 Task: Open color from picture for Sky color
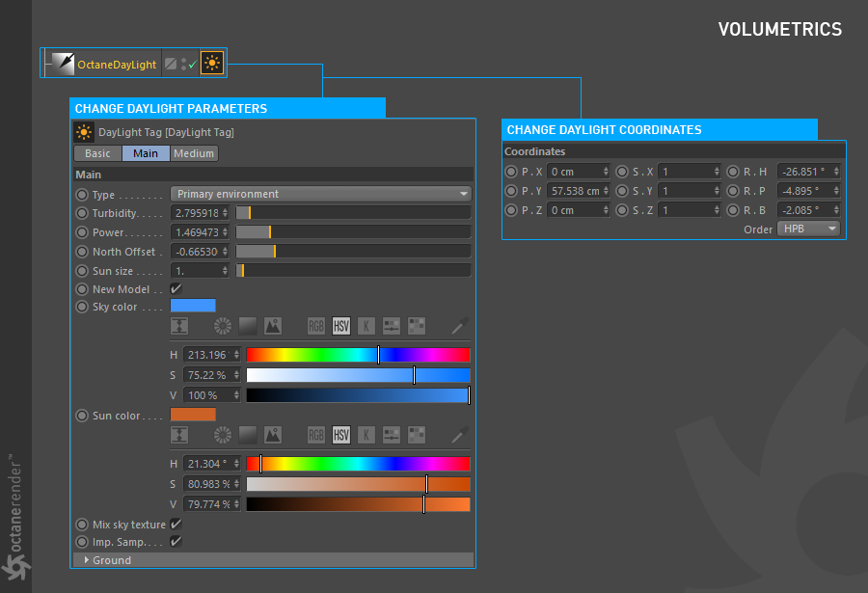pyautogui.click(x=273, y=326)
